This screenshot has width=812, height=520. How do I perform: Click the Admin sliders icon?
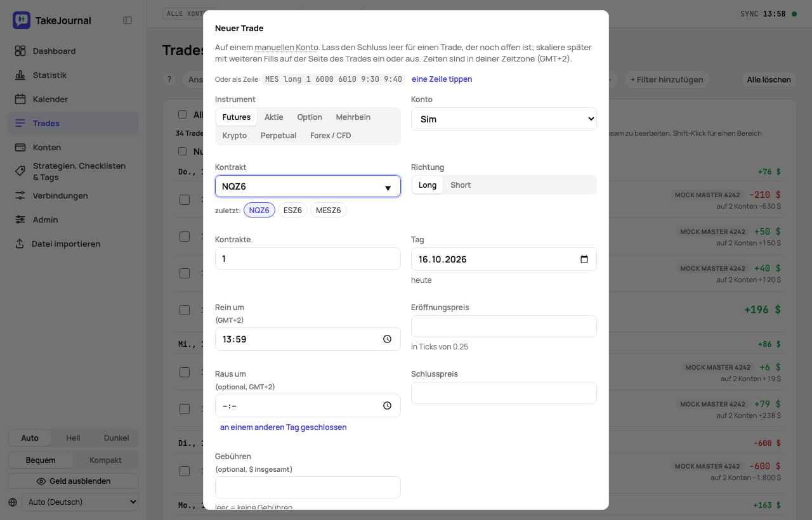tap(20, 219)
